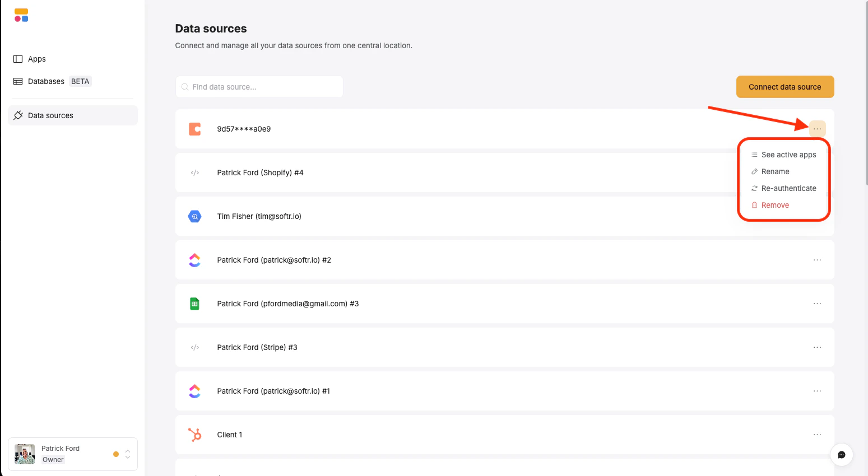This screenshot has height=476, width=868.
Task: Open three-dot menu for Client 1
Action: coord(817,435)
